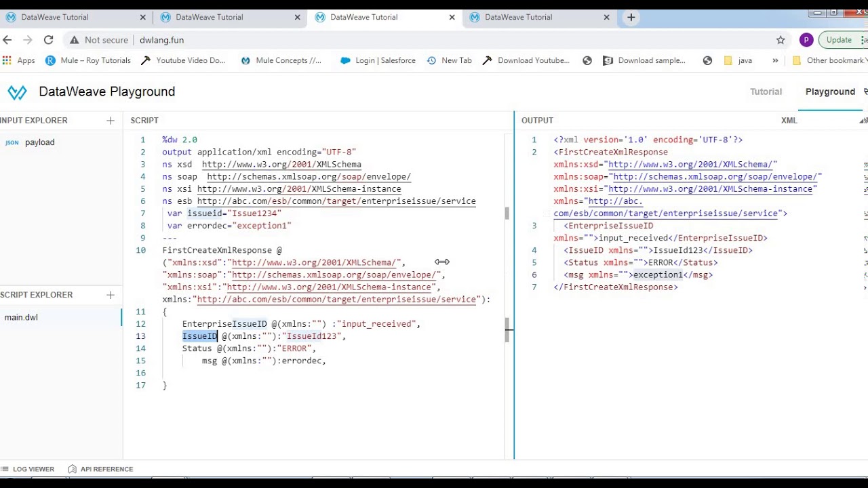868x488 pixels.
Task: Click the IssueID key on line 13
Action: [199, 336]
